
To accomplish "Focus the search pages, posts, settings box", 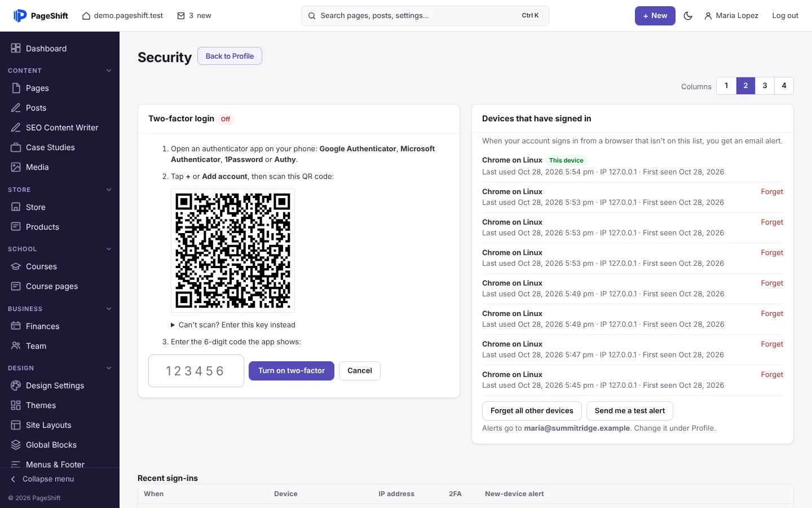I will click(x=425, y=16).
